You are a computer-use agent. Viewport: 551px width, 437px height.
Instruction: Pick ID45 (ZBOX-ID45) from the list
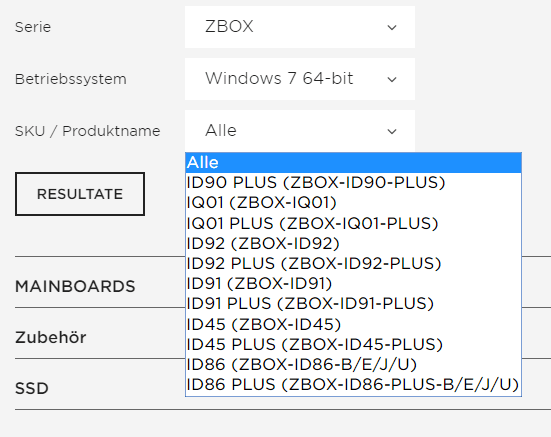[x=353, y=324]
